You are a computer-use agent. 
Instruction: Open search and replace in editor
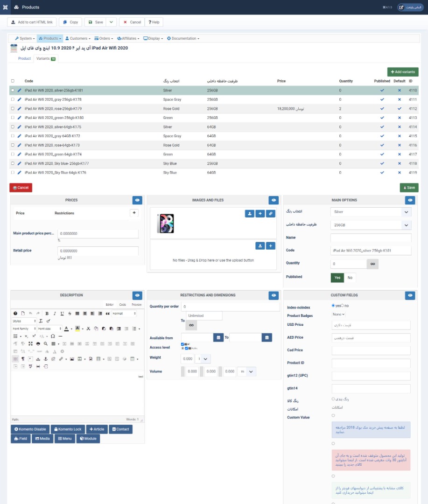46,343
